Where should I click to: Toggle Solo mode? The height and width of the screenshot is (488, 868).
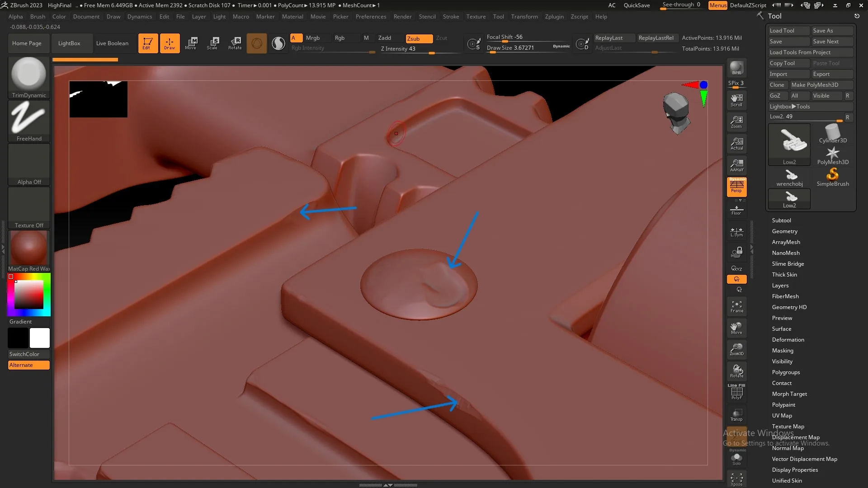[736, 458]
